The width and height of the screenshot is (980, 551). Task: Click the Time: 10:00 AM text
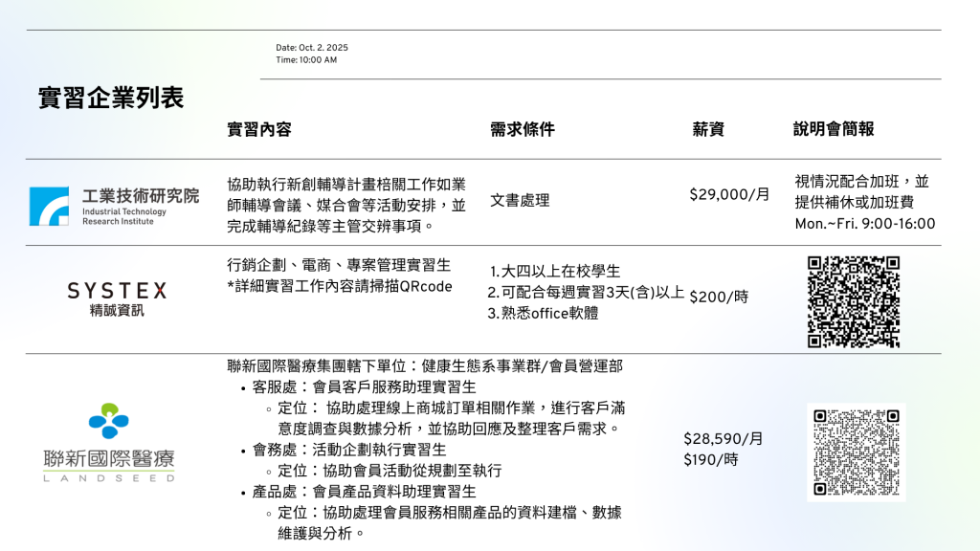[306, 59]
